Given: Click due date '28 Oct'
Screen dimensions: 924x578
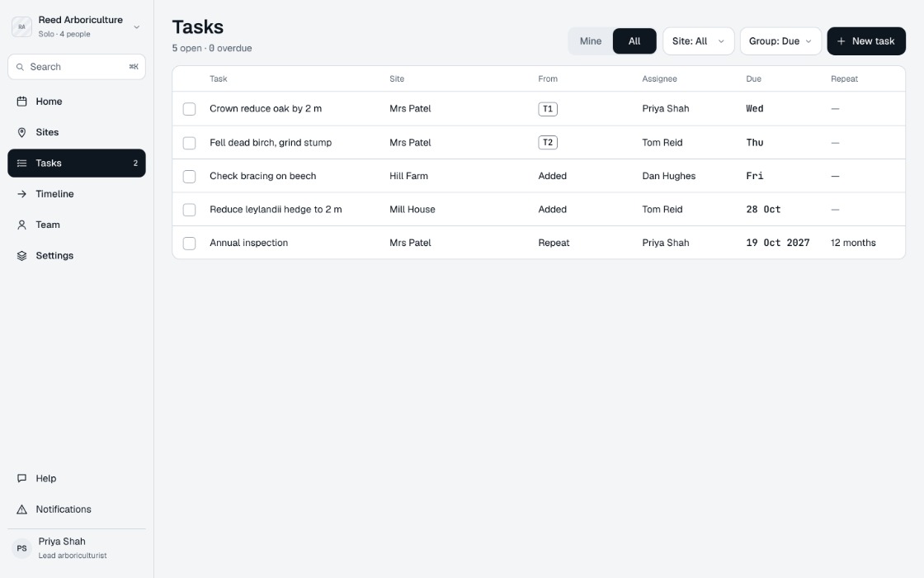Looking at the screenshot, I should coord(763,210).
